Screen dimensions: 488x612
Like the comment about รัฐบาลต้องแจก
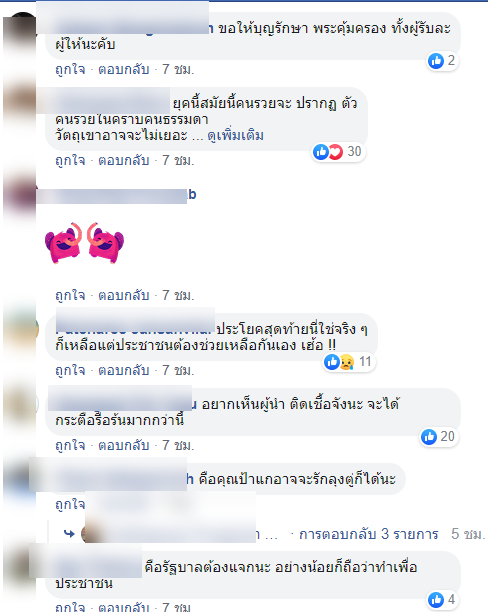(x=70, y=607)
